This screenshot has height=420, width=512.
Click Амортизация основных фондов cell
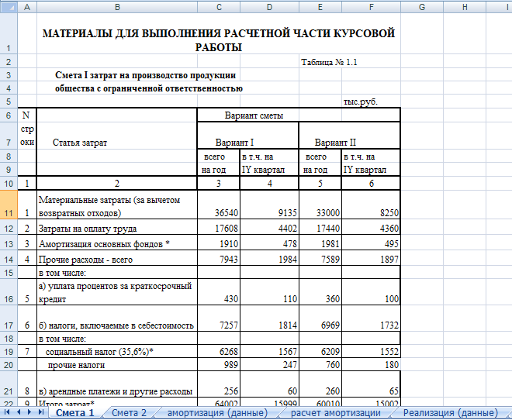click(x=117, y=243)
